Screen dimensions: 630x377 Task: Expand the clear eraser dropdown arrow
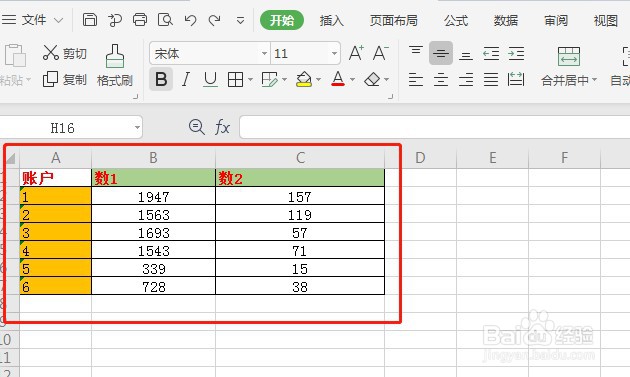[387, 80]
